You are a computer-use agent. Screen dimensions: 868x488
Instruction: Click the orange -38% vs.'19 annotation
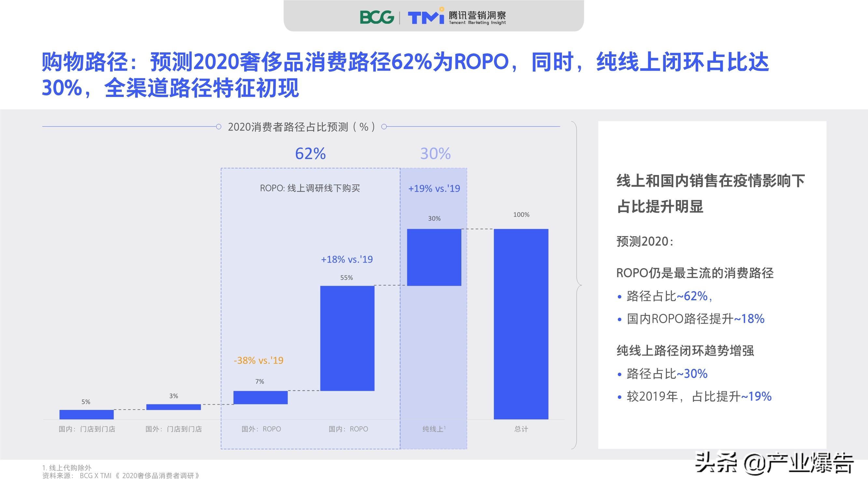point(259,360)
